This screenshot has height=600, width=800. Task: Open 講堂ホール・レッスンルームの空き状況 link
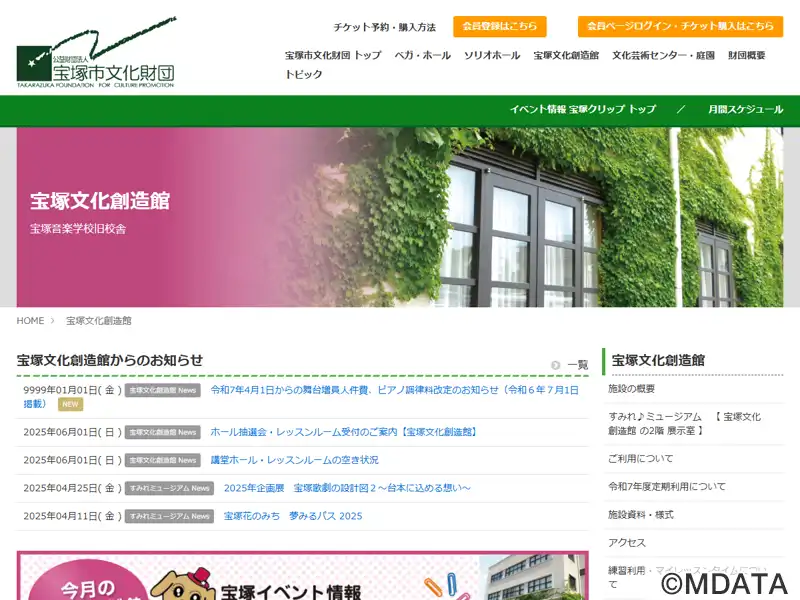point(294,460)
